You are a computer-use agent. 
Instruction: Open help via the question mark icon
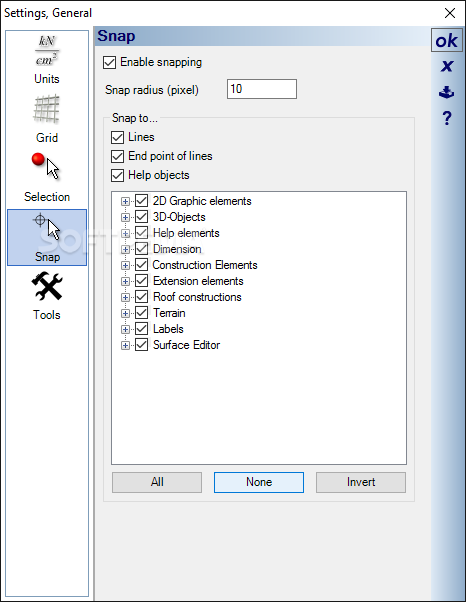pyautogui.click(x=447, y=118)
